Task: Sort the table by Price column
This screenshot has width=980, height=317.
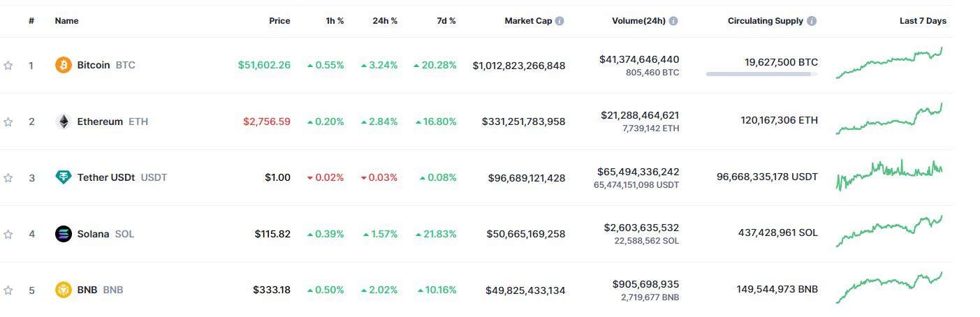Action: [279, 21]
